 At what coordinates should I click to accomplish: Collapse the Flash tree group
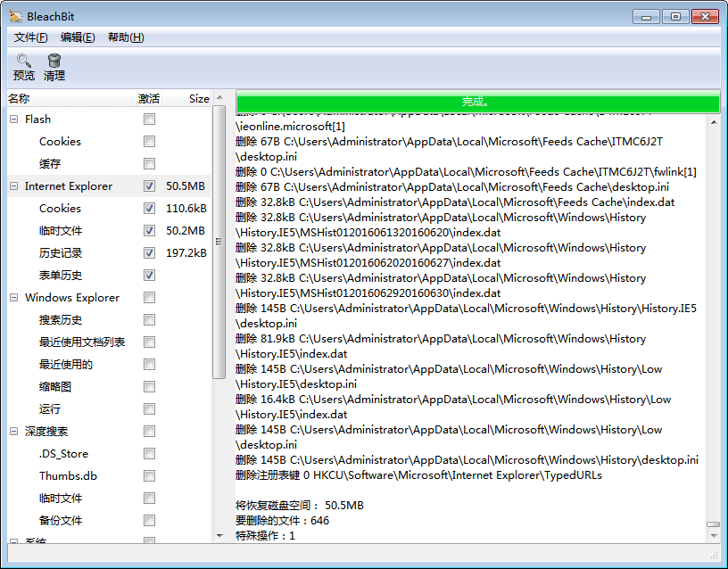tap(14, 120)
